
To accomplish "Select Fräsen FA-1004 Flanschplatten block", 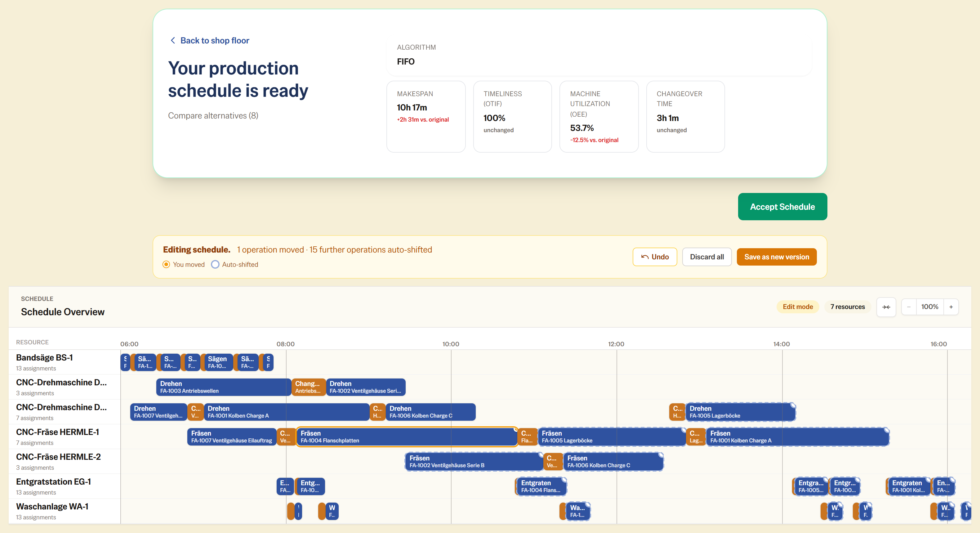I will pos(407,437).
